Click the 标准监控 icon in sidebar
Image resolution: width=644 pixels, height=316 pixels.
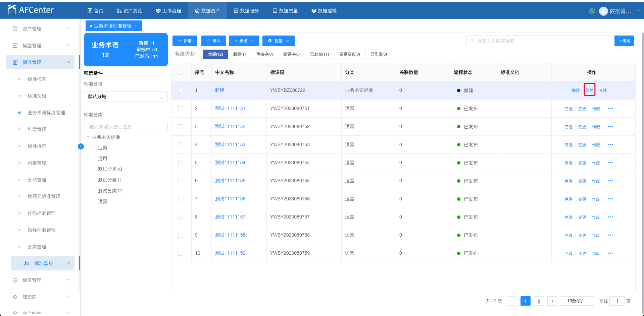tap(27, 263)
